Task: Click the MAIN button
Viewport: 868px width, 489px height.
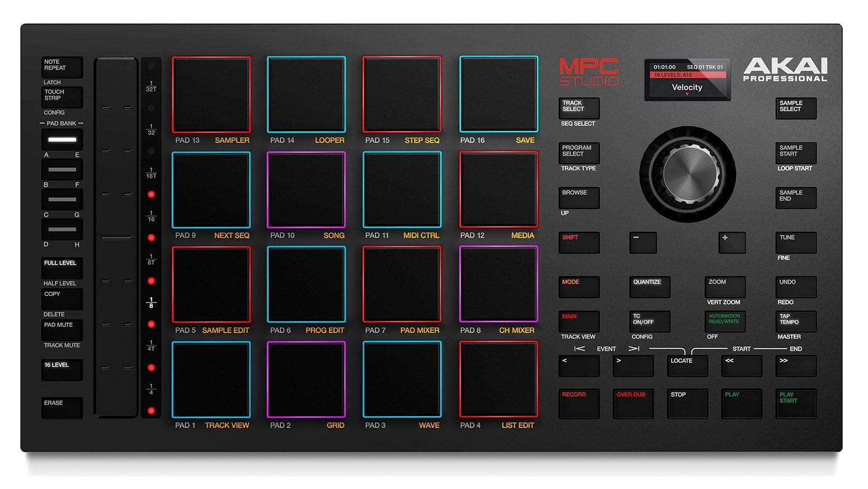Action: point(579,321)
